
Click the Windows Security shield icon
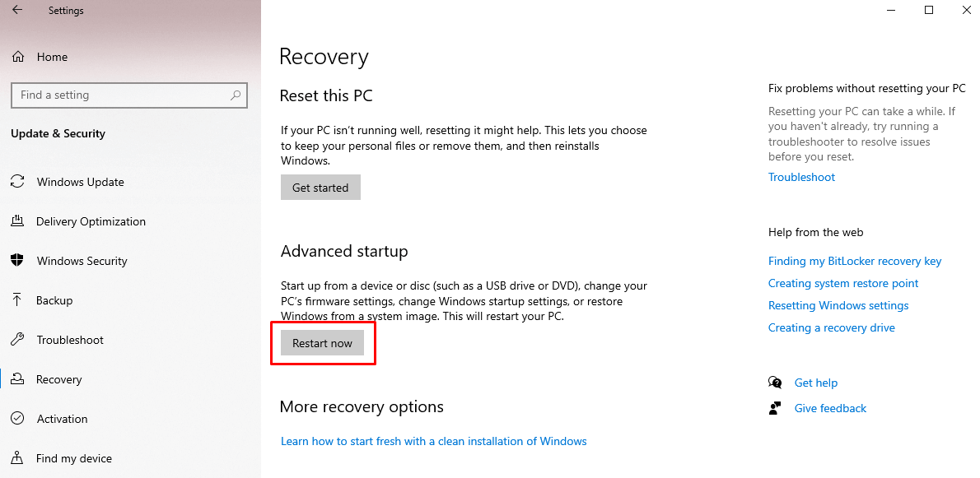tap(17, 261)
